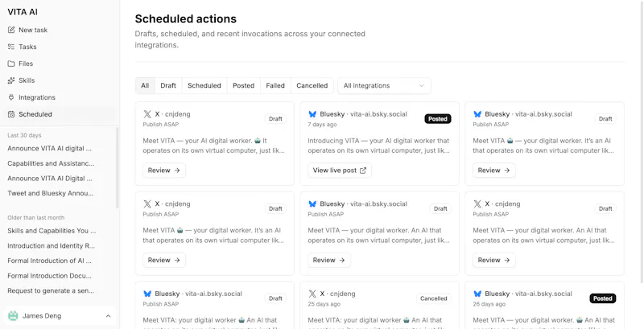Click the Skills sparkle icon
Viewport: 644px width, 329px height.
11,80
